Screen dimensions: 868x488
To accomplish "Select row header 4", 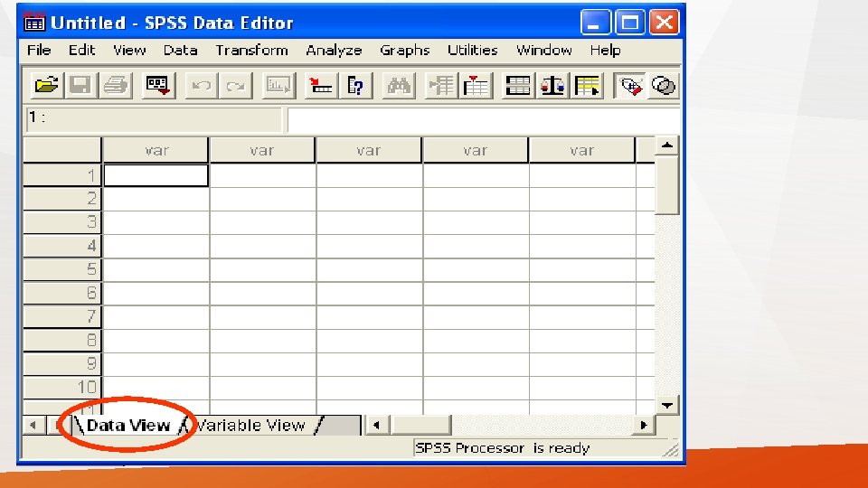I will click(62, 246).
